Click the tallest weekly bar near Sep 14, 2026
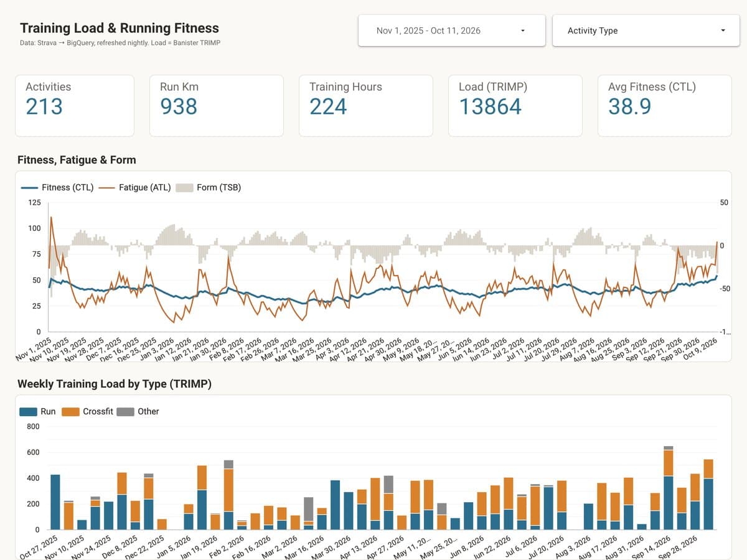Viewport: 747px width, 560px height. coord(668,488)
